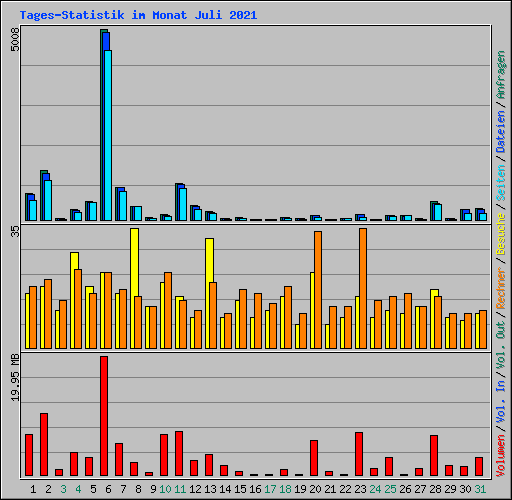The width and height of the screenshot is (512, 500).
Task: Click day 20 on the x-axis
Action: coord(315,489)
